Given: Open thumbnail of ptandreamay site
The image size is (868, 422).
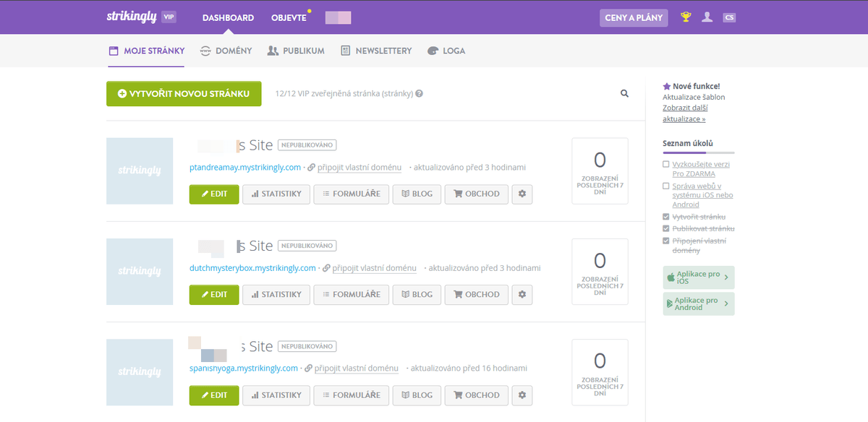Looking at the screenshot, I should tap(140, 171).
